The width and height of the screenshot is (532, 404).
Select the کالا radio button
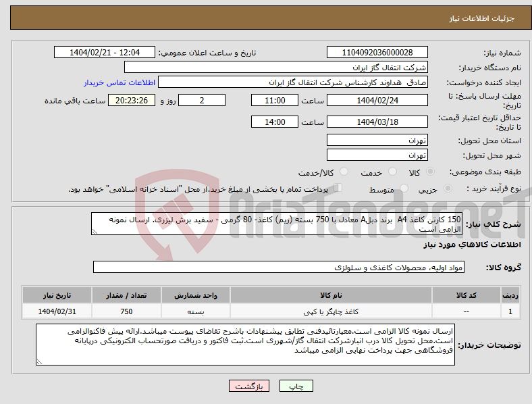tap(430, 172)
